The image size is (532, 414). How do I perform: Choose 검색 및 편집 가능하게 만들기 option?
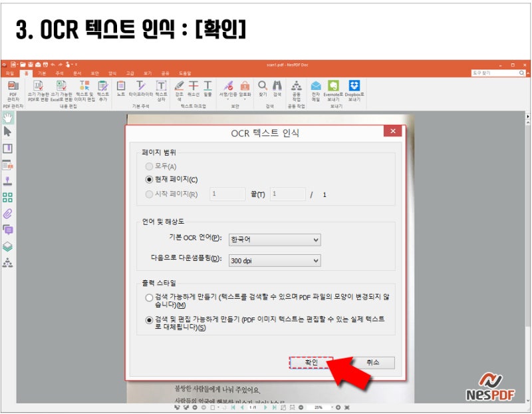tap(149, 320)
